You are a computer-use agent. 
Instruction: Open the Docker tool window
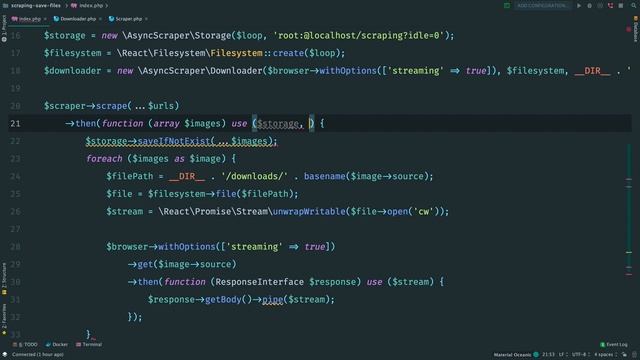(x=57, y=344)
